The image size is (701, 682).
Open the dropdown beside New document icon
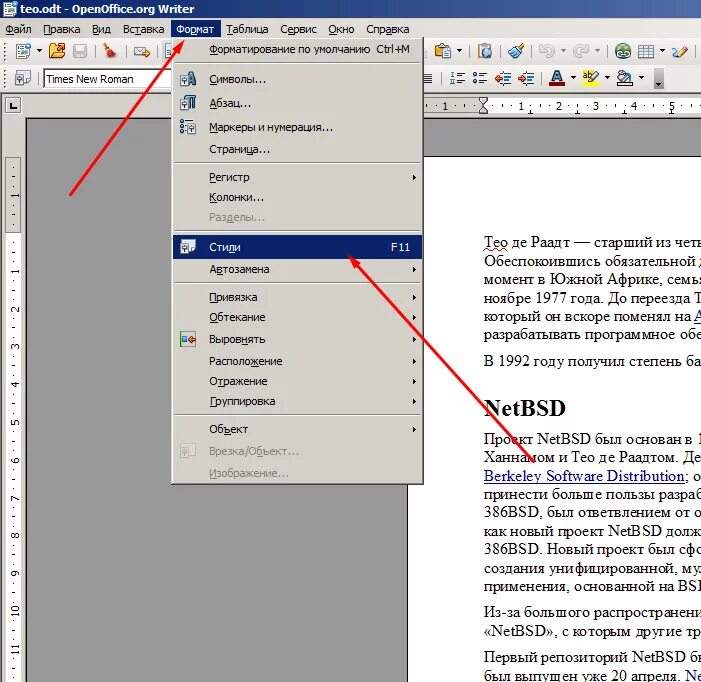click(x=39, y=51)
